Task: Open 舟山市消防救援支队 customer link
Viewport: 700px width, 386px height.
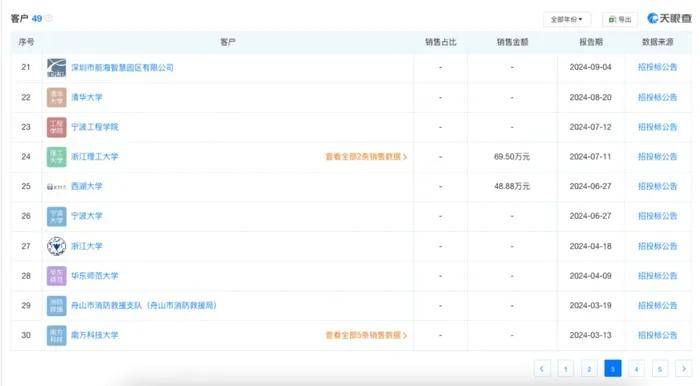Action: (144, 305)
